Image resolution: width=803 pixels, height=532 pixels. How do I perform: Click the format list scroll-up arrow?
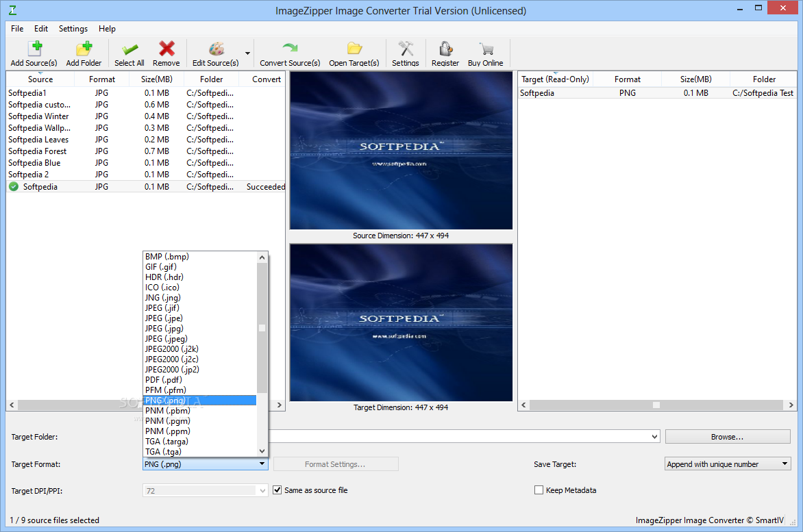pos(262,257)
